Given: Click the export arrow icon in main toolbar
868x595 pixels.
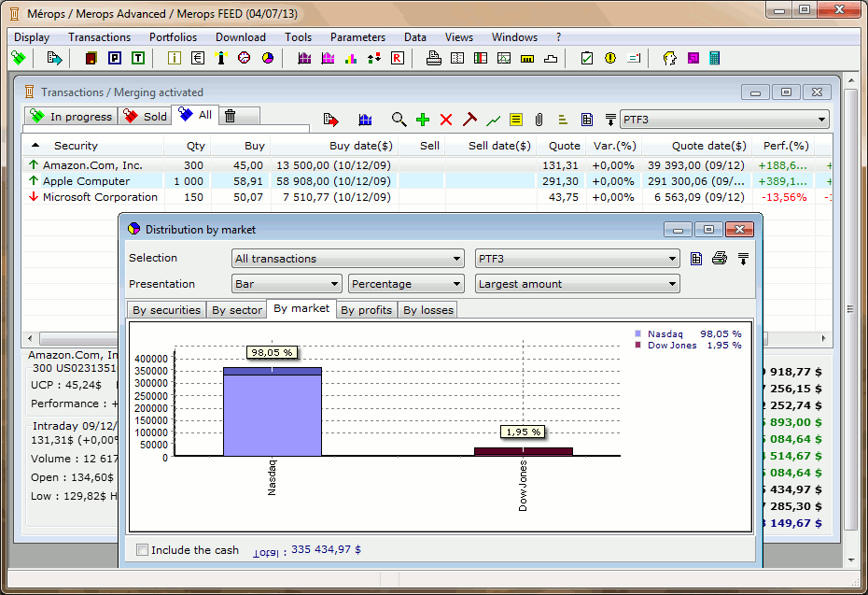Looking at the screenshot, I should point(54,58).
